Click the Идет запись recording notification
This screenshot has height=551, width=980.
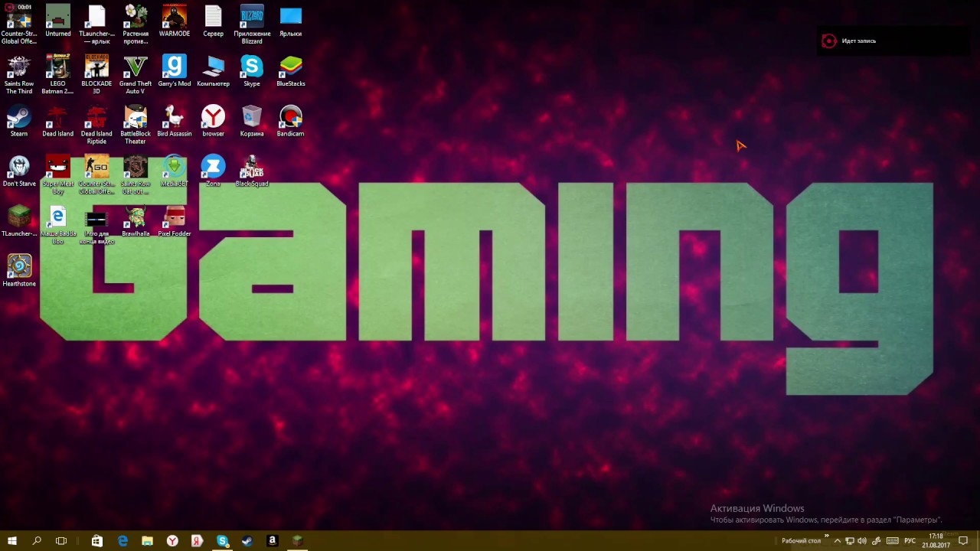click(893, 41)
